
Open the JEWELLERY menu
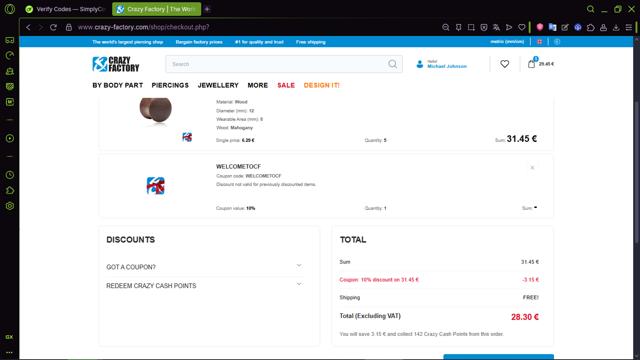[x=218, y=85]
